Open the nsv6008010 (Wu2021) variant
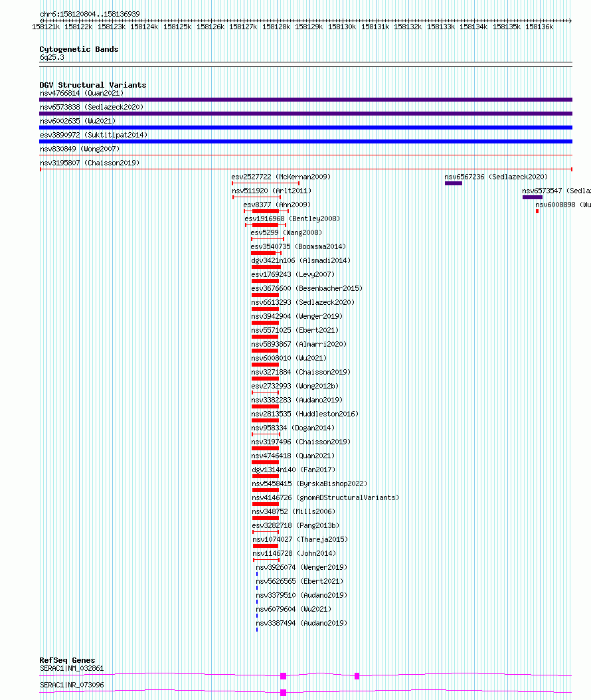Image resolution: width=591 pixels, height=700 pixels. [290, 358]
